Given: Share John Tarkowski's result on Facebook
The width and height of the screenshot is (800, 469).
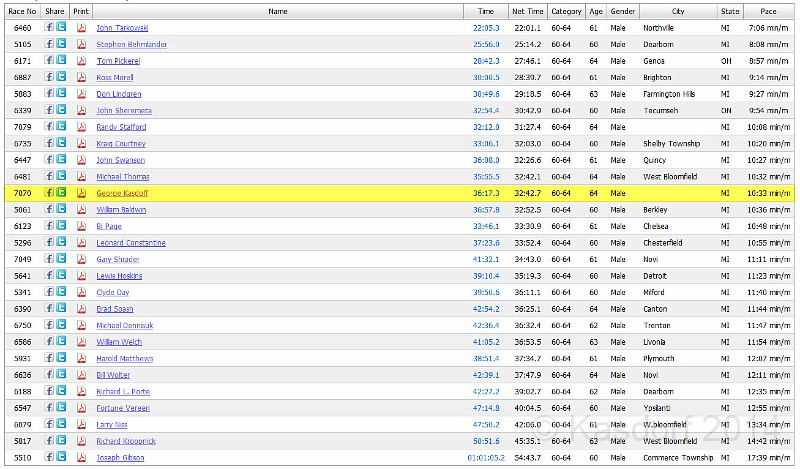Looking at the screenshot, I should tap(50, 28).
